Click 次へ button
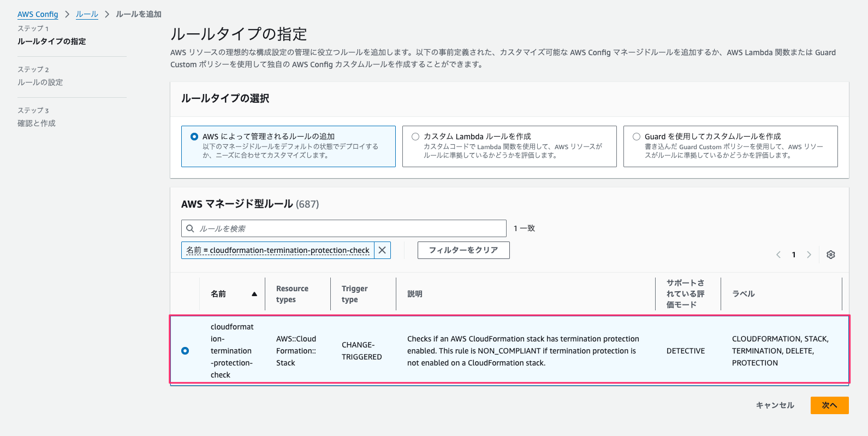The width and height of the screenshot is (868, 436). pyautogui.click(x=830, y=405)
